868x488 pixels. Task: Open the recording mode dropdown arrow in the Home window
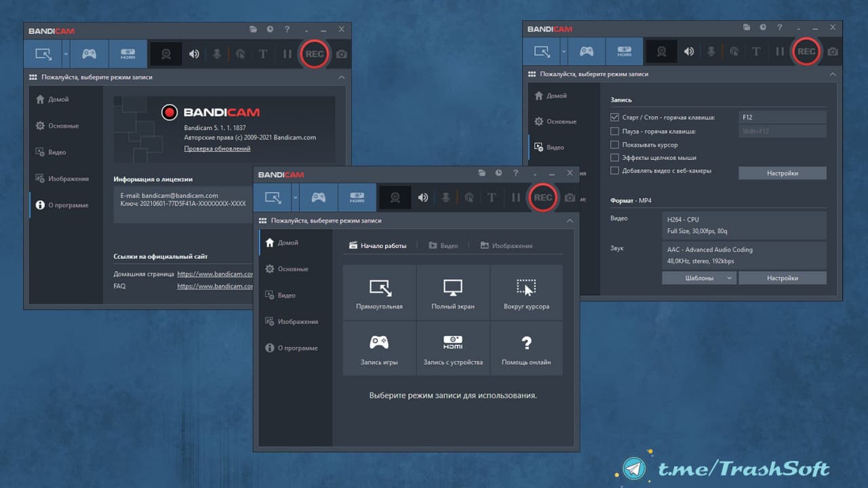(295, 197)
